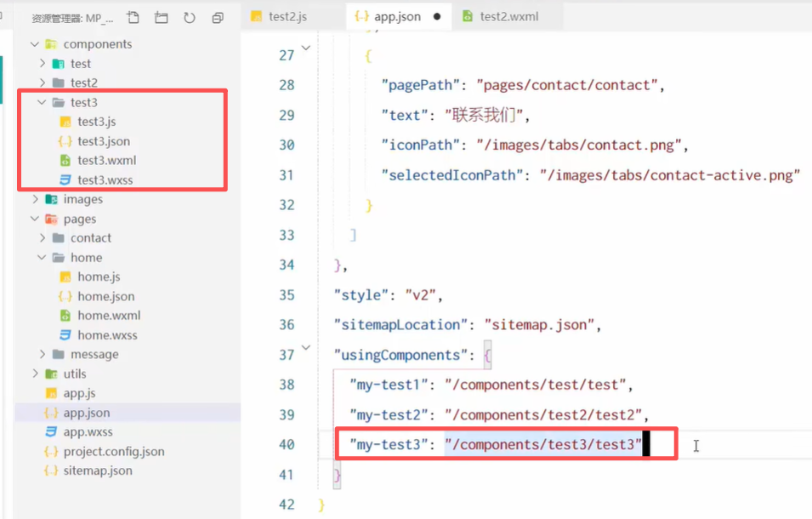Viewport: 812px width, 519px height.
Task: Click the test3.json braces icon
Action: coord(65,141)
